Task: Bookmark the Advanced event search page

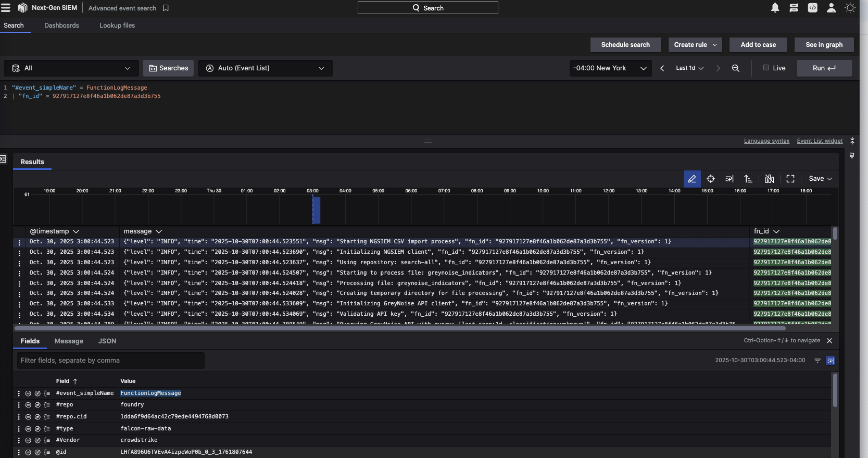Action: coord(166,8)
